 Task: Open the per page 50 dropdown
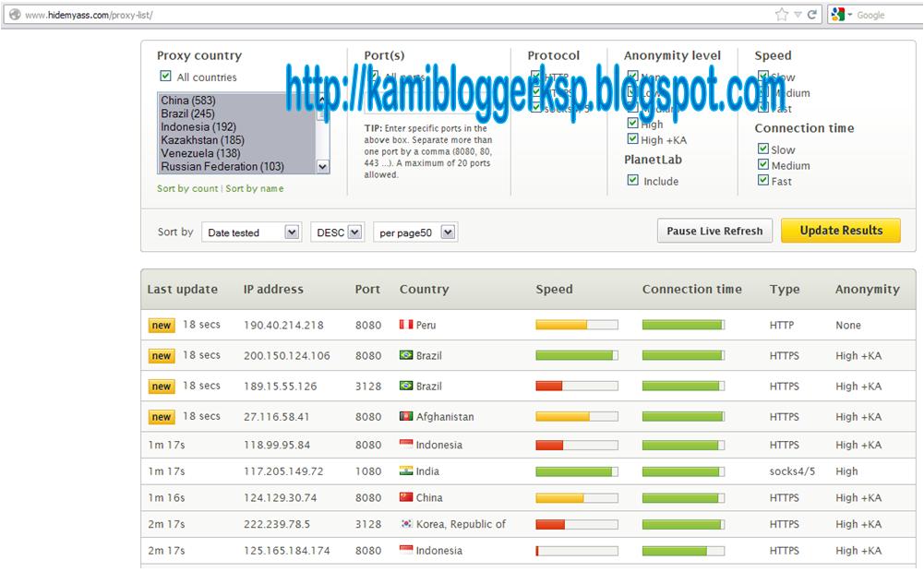[x=415, y=232]
